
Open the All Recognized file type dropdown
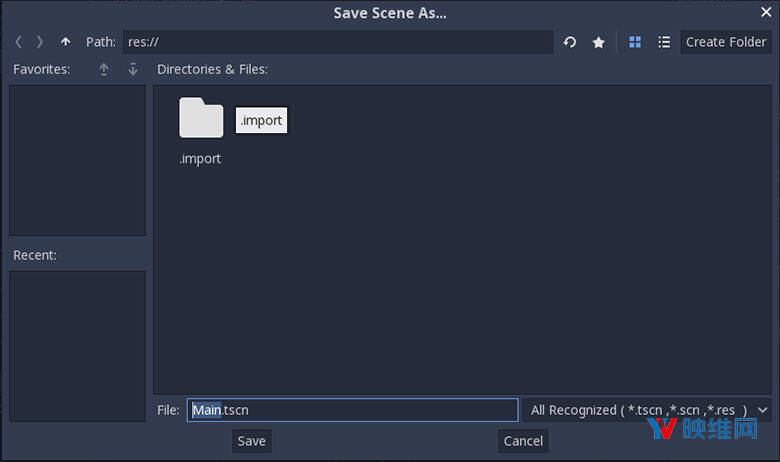click(647, 410)
